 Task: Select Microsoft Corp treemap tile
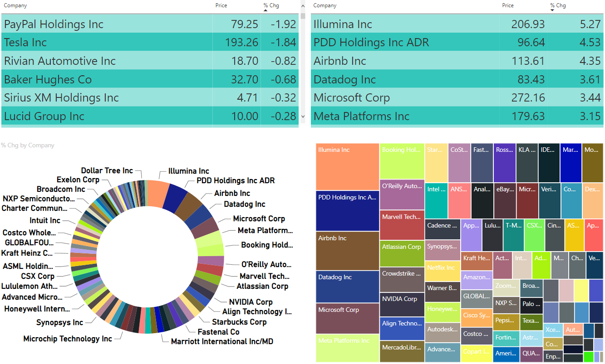pyautogui.click(x=348, y=319)
